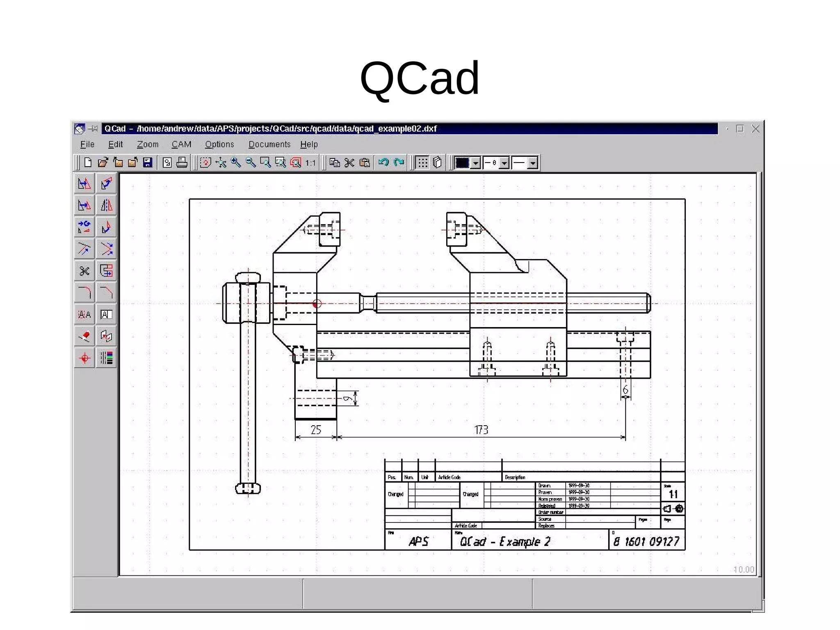This screenshot has height=630, width=840.
Task: Click the Save floppy disk icon
Action: pos(148,163)
